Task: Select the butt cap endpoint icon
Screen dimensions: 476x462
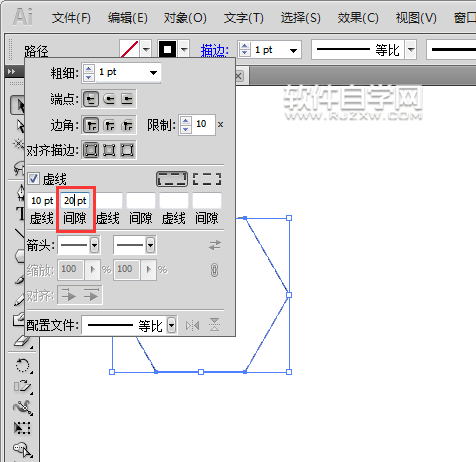Action: [x=91, y=99]
